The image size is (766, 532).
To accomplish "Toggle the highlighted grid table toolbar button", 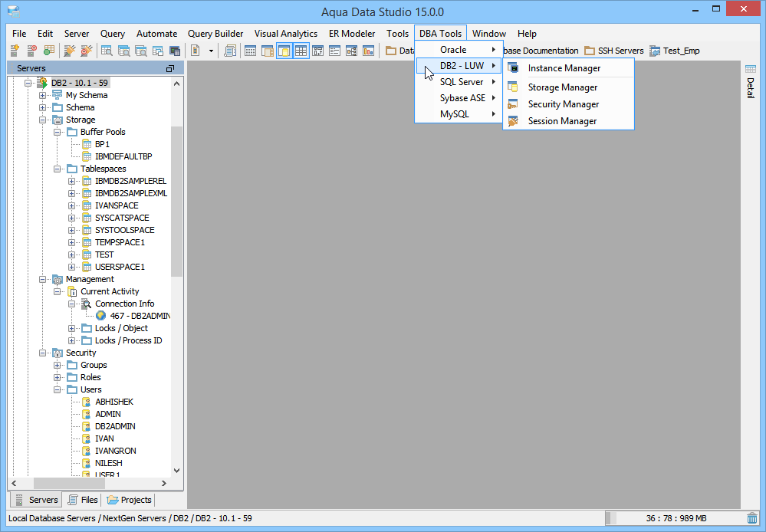I will 301,51.
